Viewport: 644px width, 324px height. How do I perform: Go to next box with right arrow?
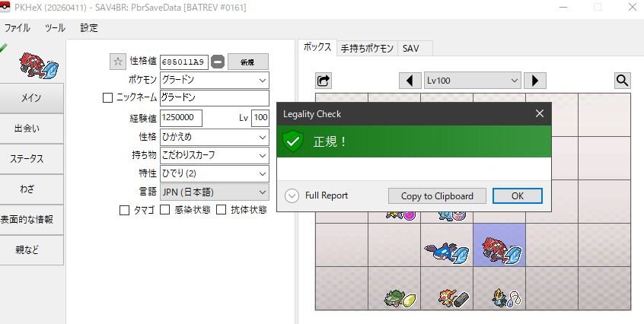pyautogui.click(x=534, y=81)
